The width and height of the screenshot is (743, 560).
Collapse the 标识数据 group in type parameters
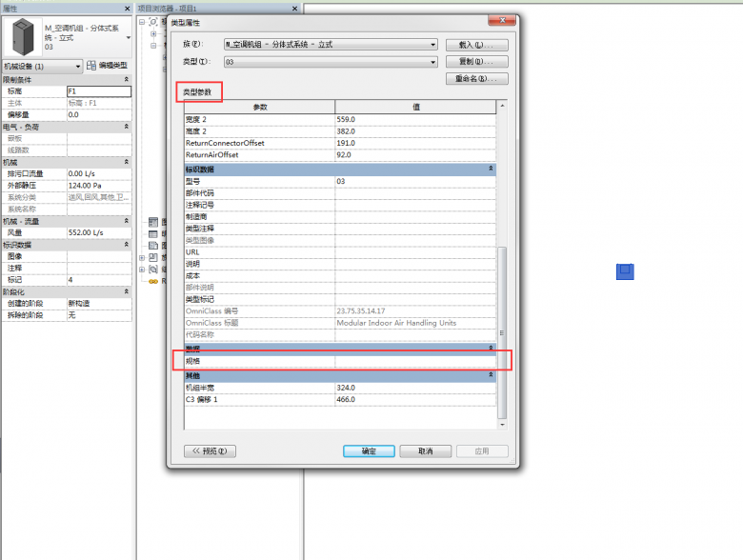pos(491,169)
